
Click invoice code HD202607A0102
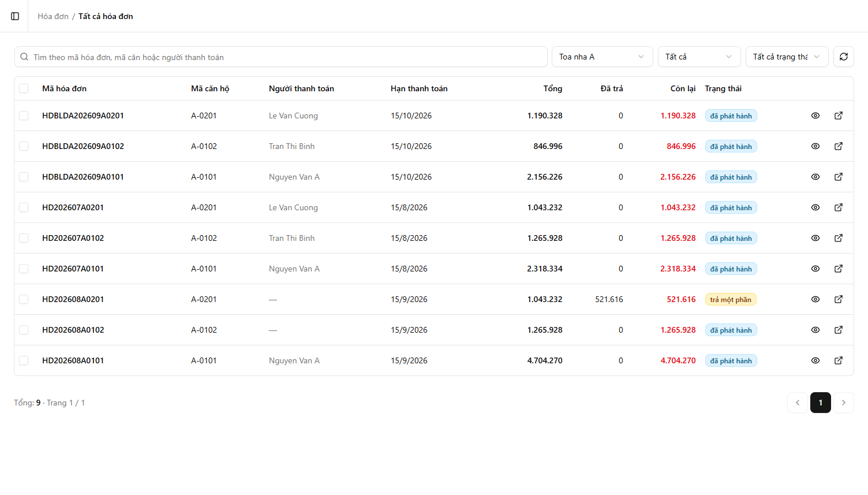73,238
